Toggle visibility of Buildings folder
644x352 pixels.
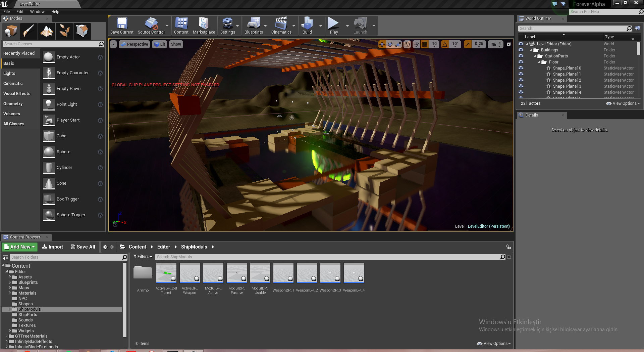click(521, 50)
